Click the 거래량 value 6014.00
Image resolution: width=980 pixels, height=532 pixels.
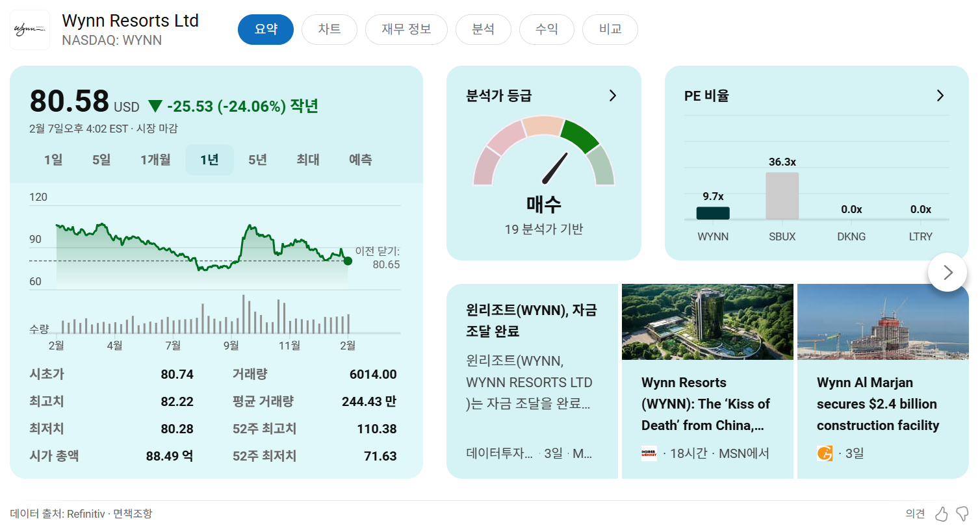(373, 374)
